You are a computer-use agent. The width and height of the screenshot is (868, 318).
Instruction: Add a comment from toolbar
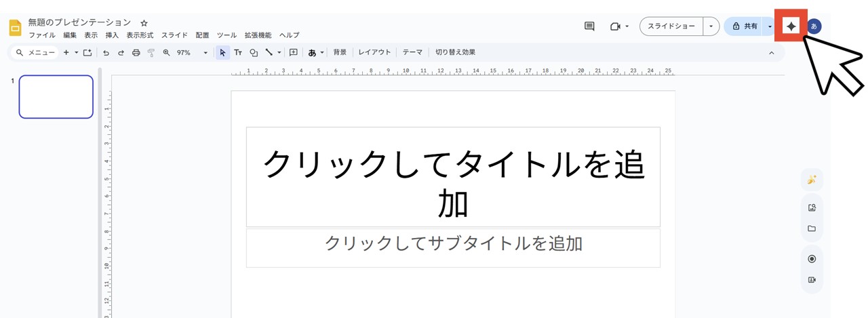point(294,52)
